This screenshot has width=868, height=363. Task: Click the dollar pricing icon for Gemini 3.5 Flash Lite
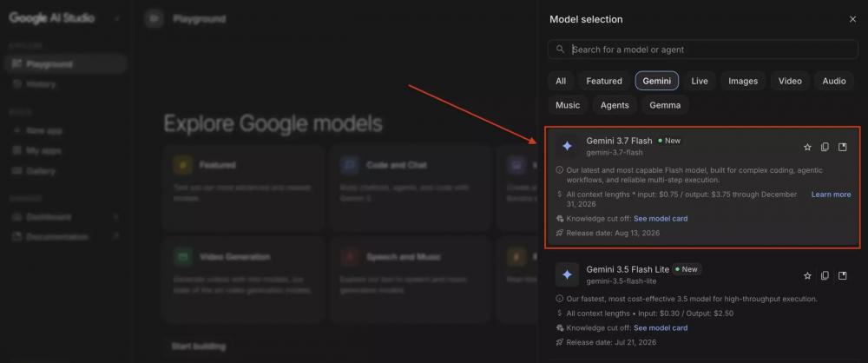click(560, 313)
